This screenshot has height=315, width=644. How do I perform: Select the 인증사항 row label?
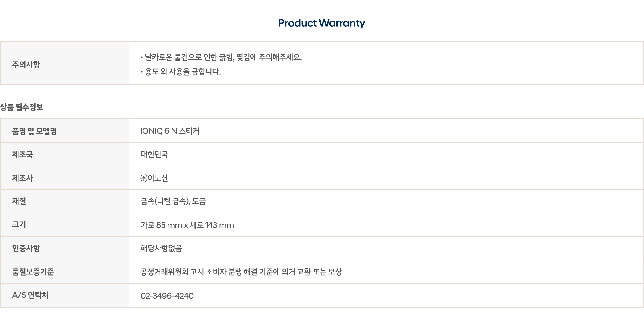click(x=26, y=248)
